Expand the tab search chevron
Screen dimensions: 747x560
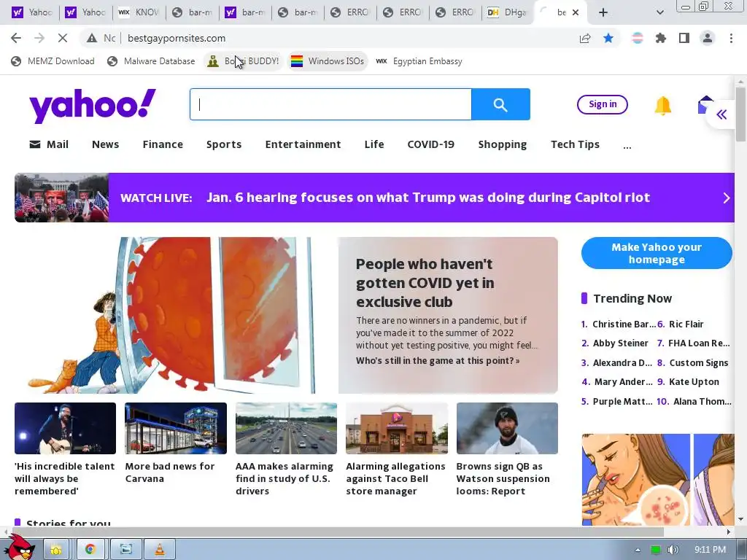pyautogui.click(x=659, y=12)
